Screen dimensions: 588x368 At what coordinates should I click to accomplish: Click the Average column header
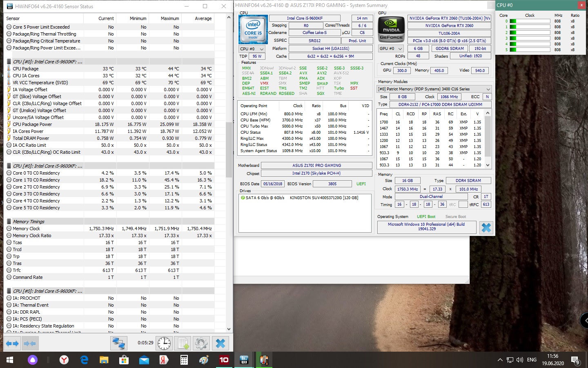click(x=198, y=18)
